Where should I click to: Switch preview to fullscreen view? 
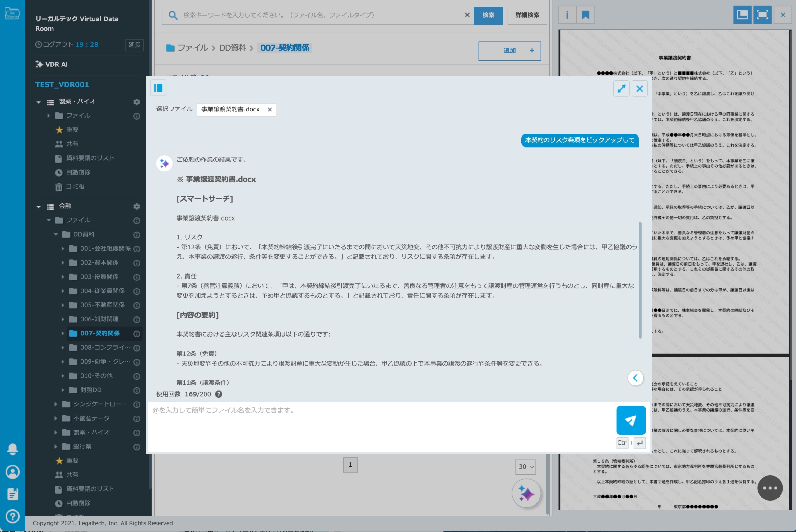[762, 15]
